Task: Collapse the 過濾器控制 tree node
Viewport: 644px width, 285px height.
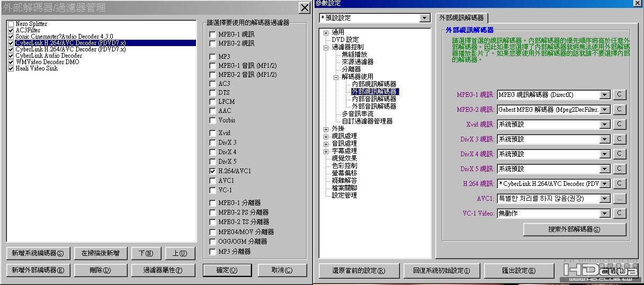Action: click(326, 48)
